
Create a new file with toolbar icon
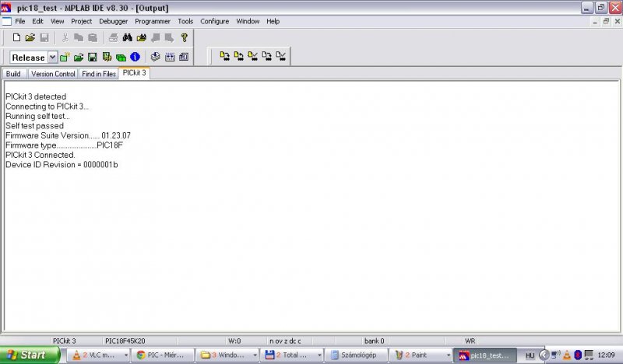16,37
